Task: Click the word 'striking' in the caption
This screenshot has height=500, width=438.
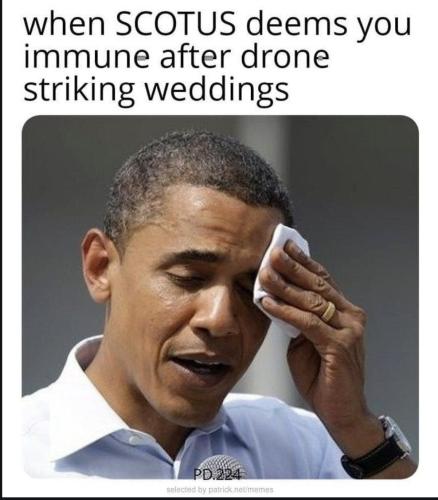Action: 79,89
